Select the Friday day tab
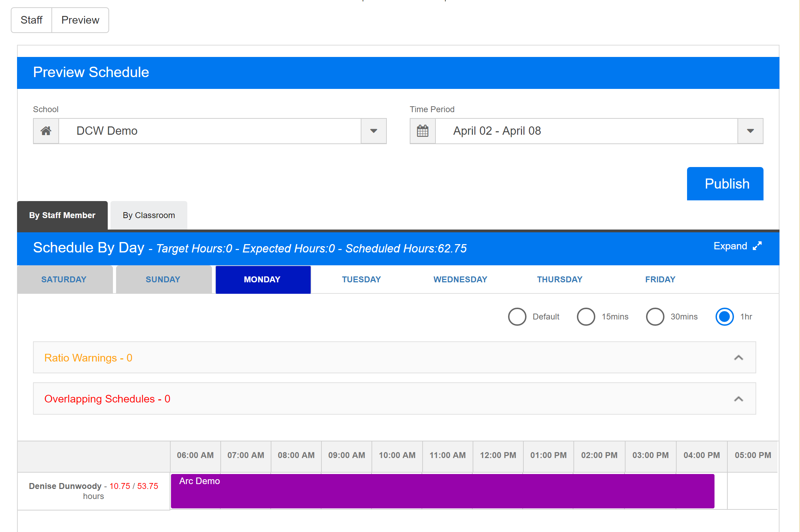The width and height of the screenshot is (800, 532). 660,280
